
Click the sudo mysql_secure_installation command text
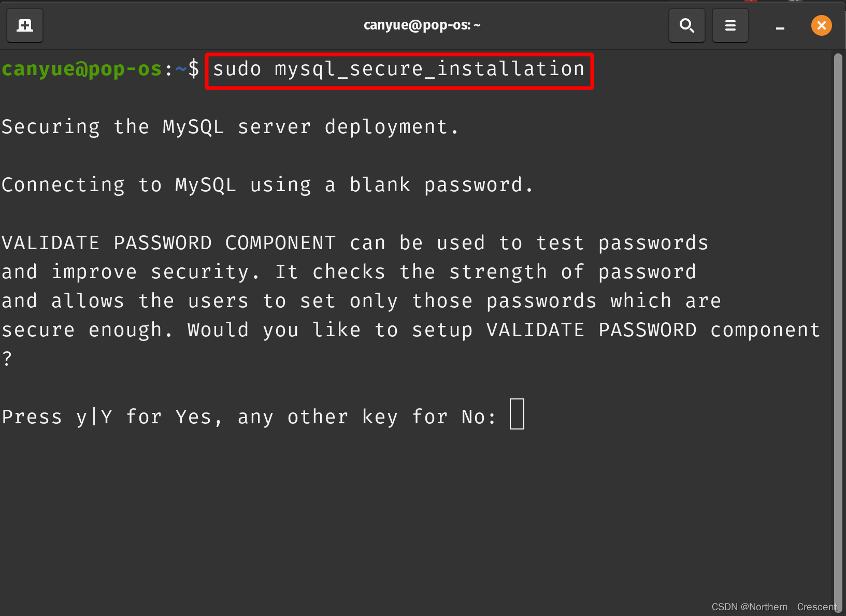pos(399,69)
